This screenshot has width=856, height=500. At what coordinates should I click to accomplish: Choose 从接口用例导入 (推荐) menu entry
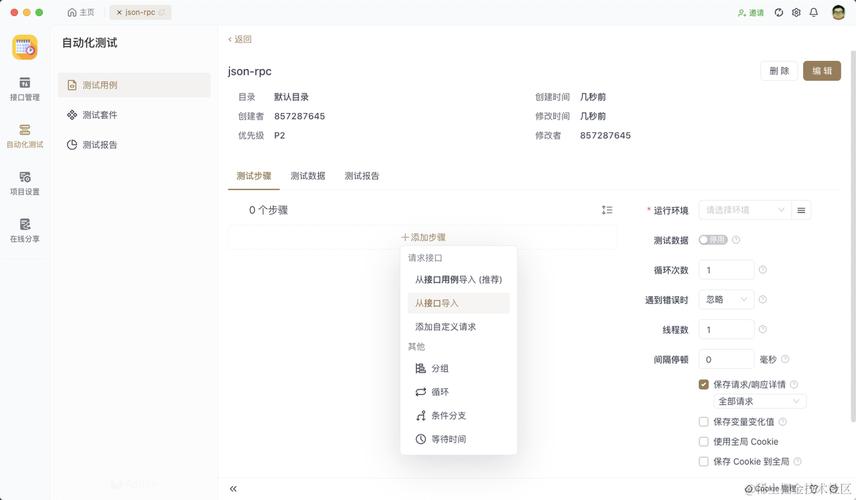[x=459, y=279]
